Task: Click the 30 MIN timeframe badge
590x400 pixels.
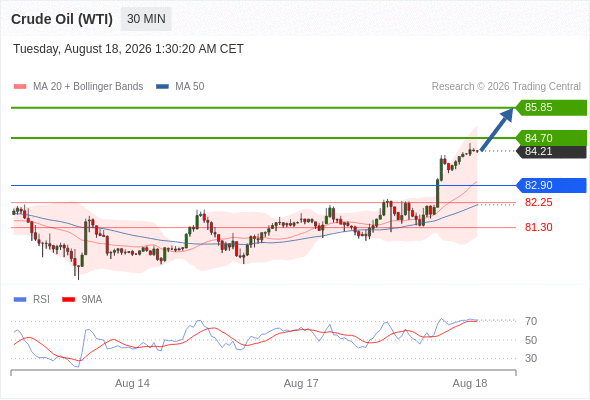Action: (x=146, y=19)
